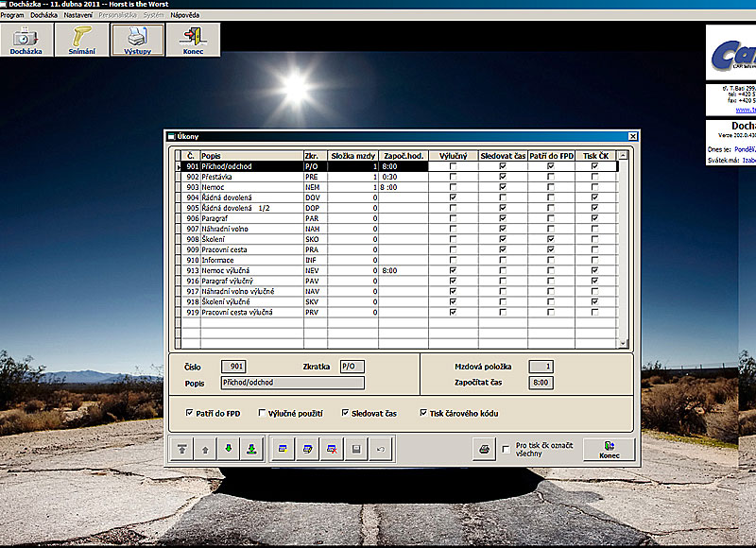Click the Zkr. column header
The image size is (756, 548).
316,156
